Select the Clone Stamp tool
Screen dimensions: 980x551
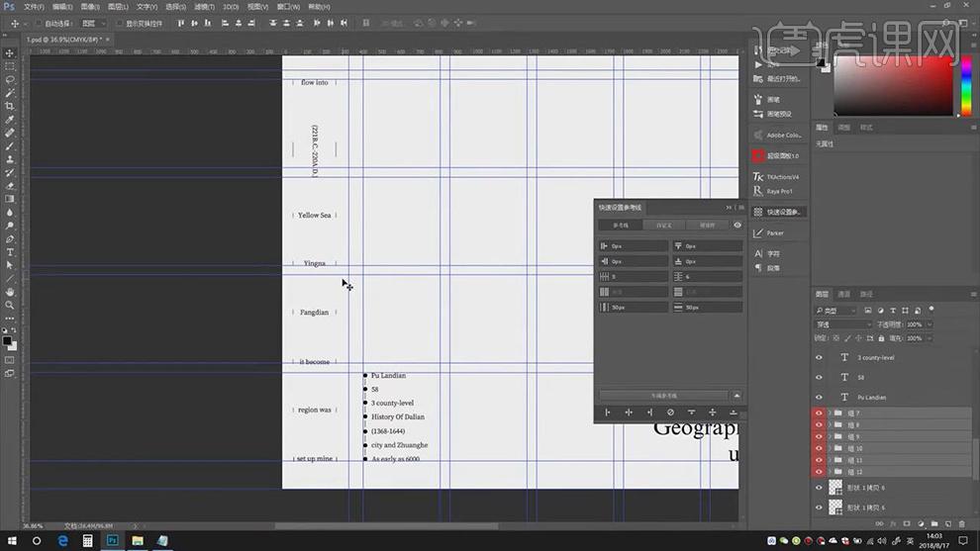tap(9, 159)
